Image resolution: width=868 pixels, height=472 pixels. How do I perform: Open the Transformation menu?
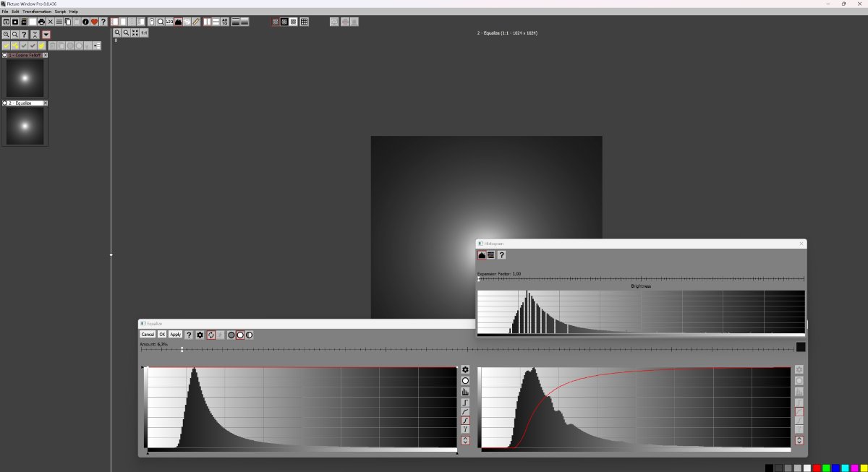[x=36, y=11]
